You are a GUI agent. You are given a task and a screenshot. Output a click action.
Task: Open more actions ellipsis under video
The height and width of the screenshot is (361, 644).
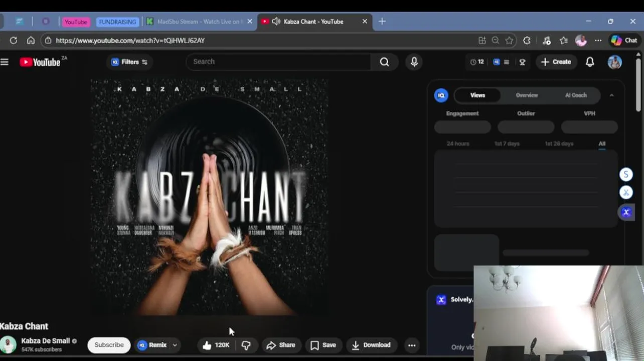[x=412, y=345]
